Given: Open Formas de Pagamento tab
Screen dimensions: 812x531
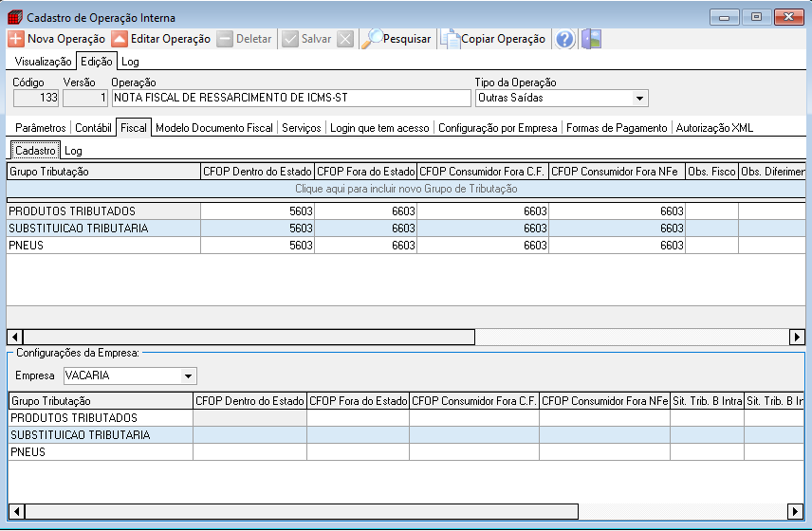Looking at the screenshot, I should pos(617,128).
